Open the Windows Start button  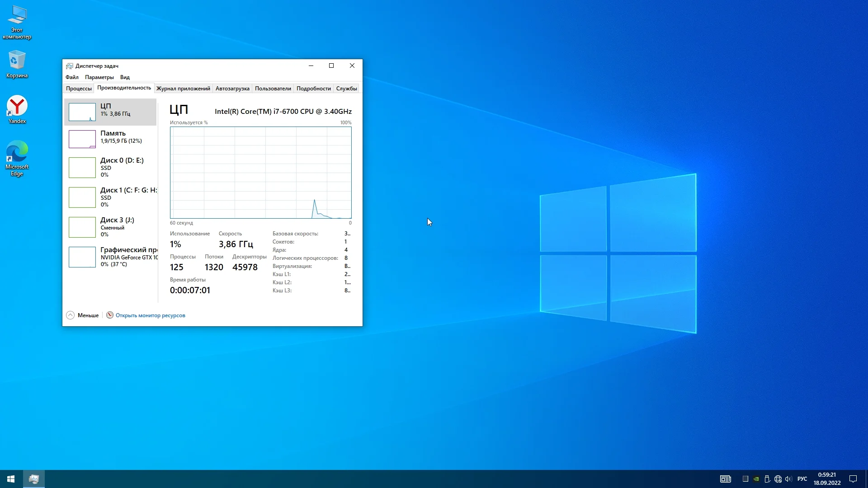[x=11, y=479]
